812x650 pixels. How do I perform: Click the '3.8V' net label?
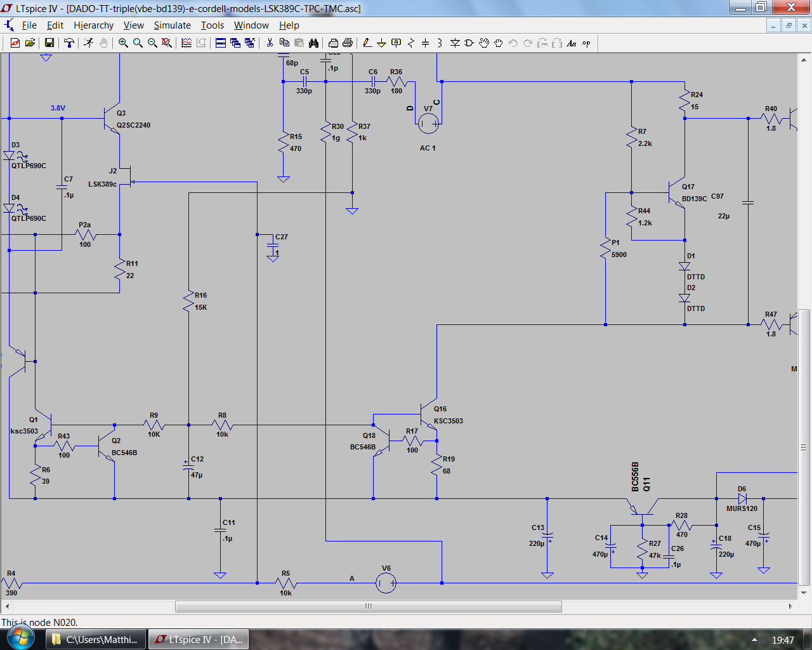[x=58, y=108]
